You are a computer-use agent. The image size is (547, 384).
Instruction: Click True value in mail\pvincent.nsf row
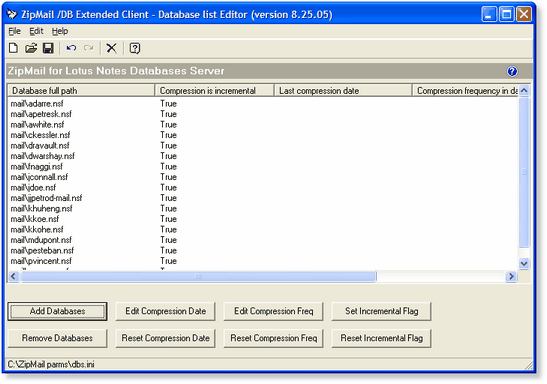[168, 261]
